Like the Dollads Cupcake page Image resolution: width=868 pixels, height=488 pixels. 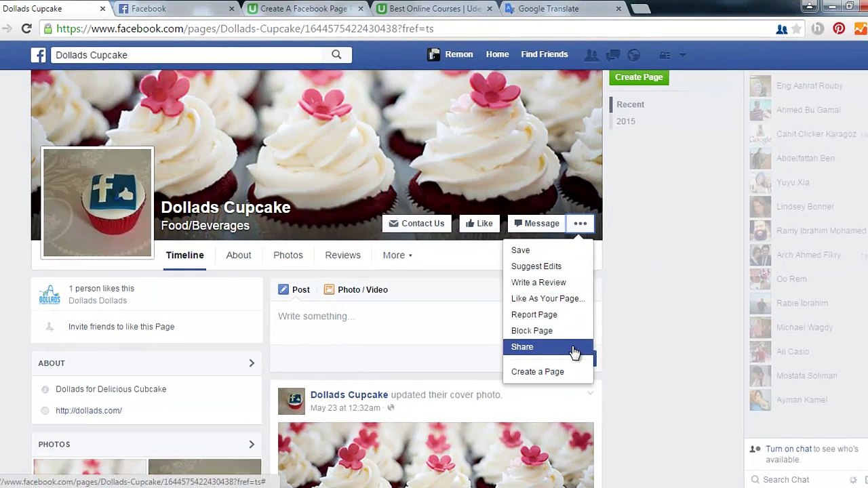(x=479, y=224)
